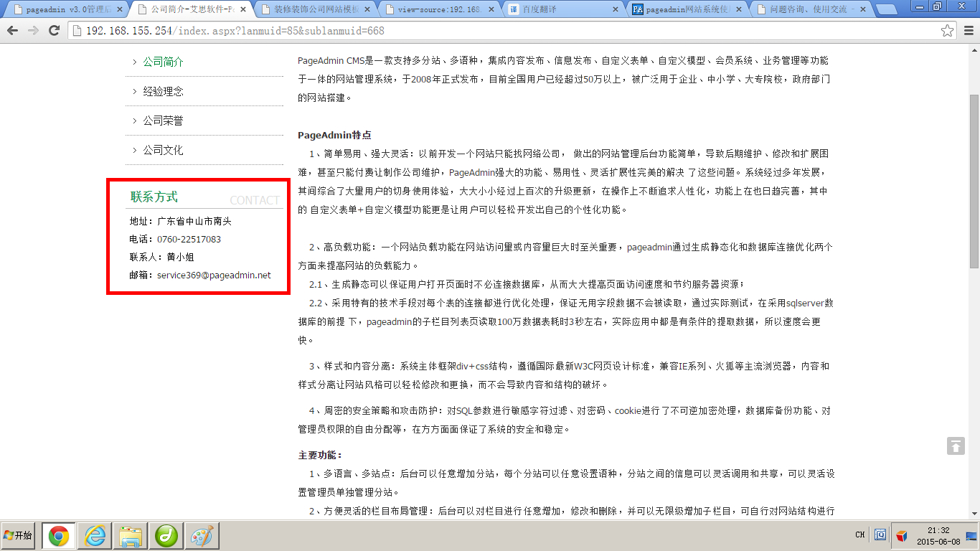Viewport: 980px width, 551px height.
Task: Click the page vertical scrollbar thumb
Action: (974, 179)
